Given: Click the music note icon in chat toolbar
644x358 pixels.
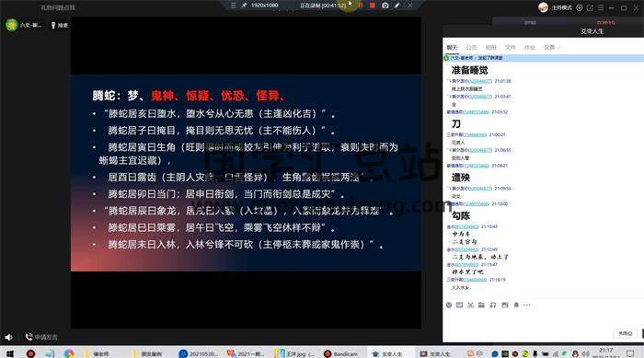Looking at the screenshot, I should tap(493, 305).
